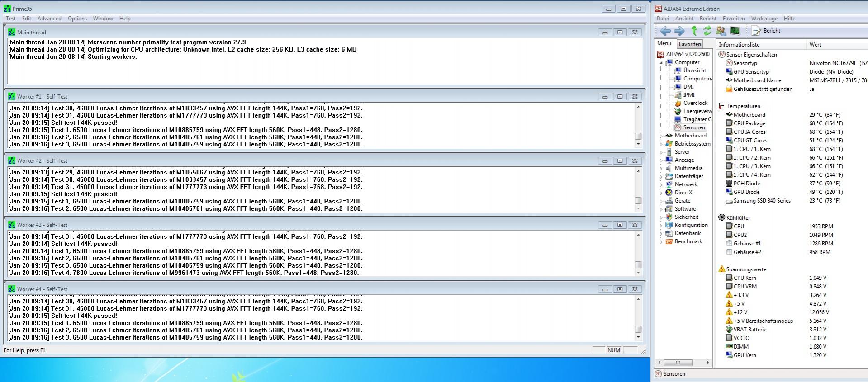Screen dimensions: 868x382
Task: Click scroll down arrow in Worker #4 window
Action: (638, 337)
